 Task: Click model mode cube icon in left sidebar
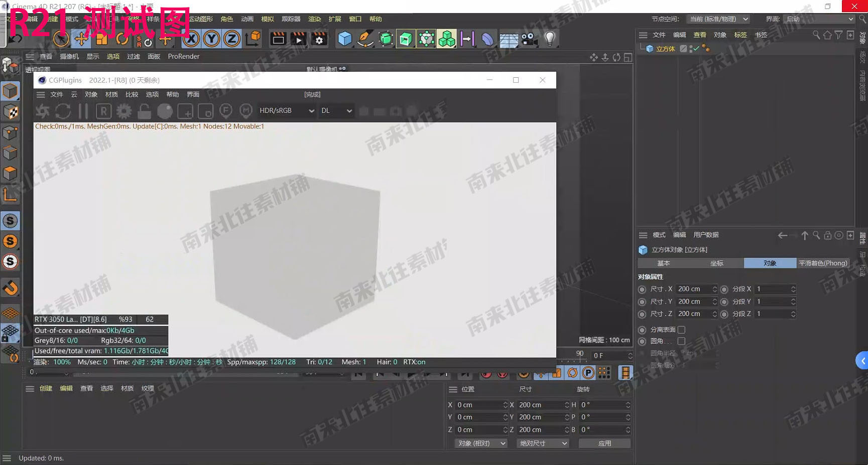click(x=10, y=91)
